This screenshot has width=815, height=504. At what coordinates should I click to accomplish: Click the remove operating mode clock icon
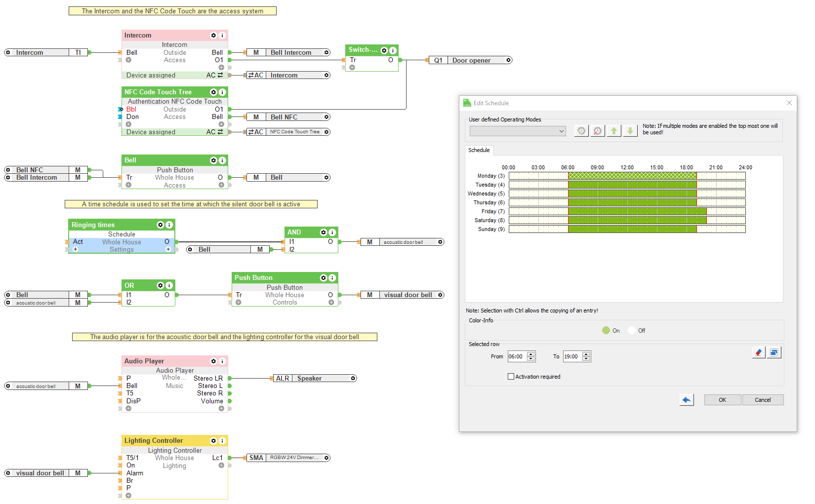598,131
